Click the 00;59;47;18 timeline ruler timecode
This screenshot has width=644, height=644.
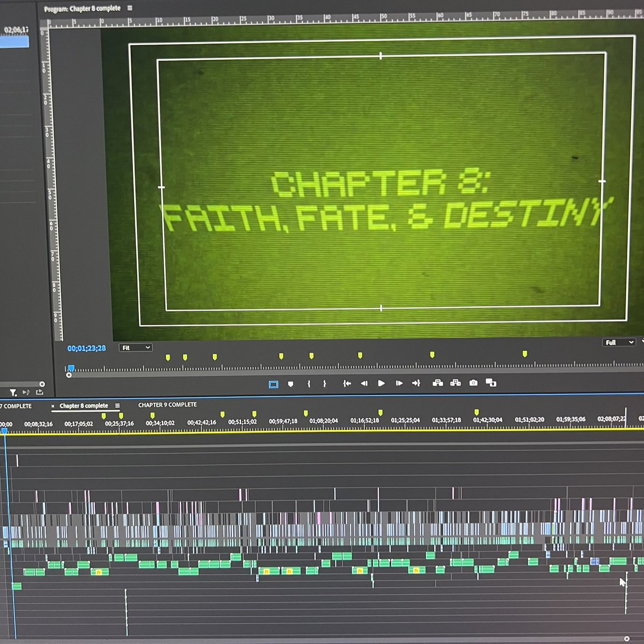pos(283,421)
